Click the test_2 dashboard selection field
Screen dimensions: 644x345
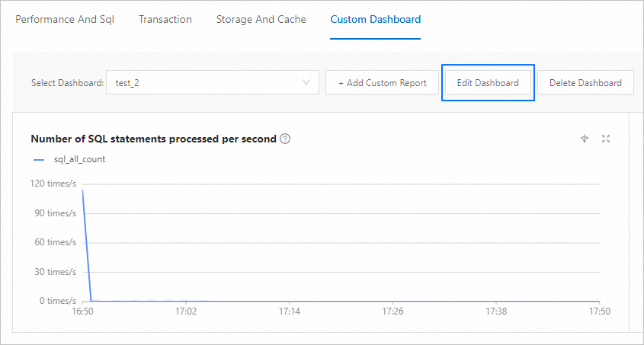click(206, 82)
